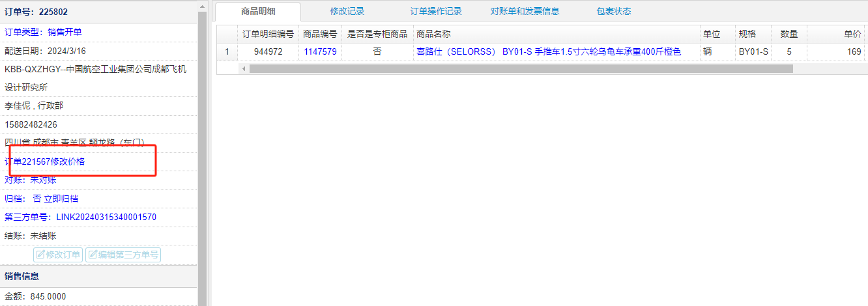Click the pencil icon on 修改订单

40,255
